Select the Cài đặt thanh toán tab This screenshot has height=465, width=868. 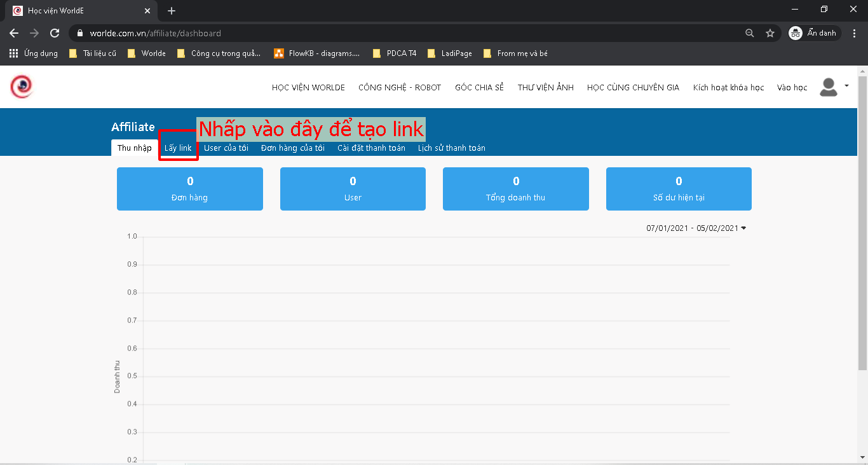coord(371,148)
